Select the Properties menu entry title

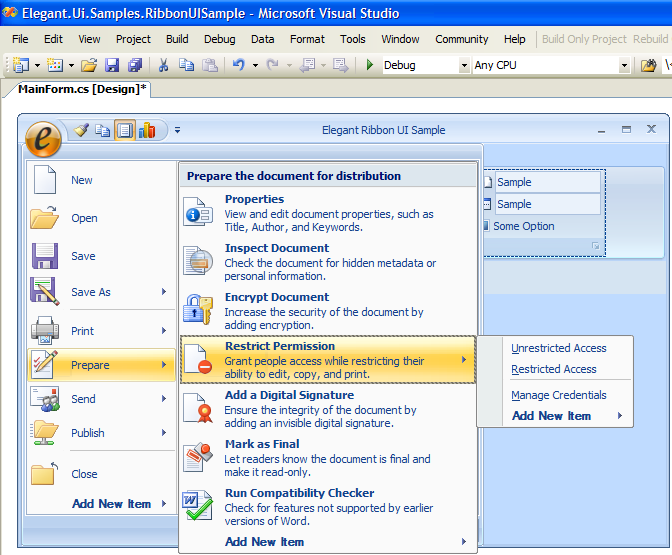pos(254,199)
